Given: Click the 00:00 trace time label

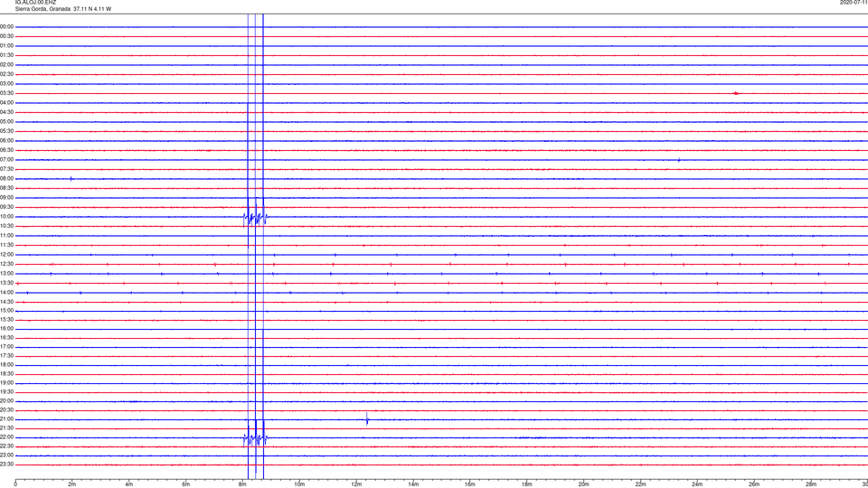Looking at the screenshot, I should (x=7, y=26).
